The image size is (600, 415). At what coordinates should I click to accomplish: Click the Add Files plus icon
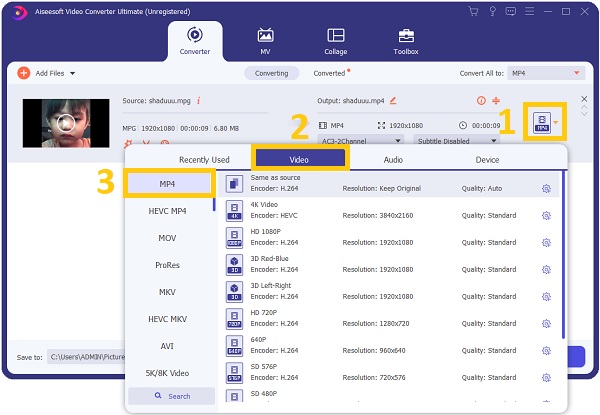coord(24,73)
